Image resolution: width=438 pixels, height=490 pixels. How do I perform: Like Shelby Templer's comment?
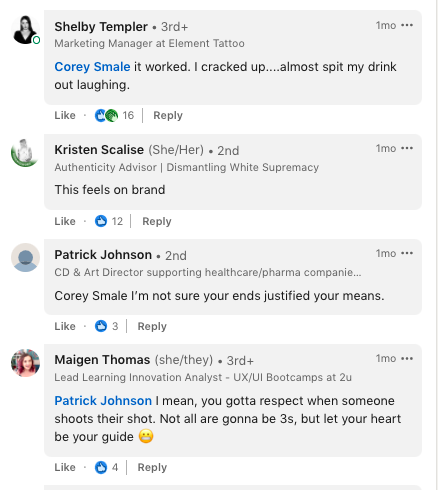pos(65,115)
